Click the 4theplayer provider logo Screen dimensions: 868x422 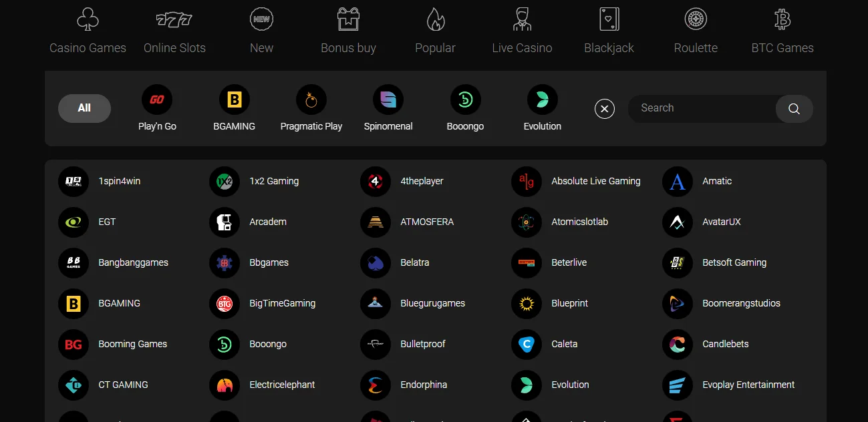[x=376, y=182]
